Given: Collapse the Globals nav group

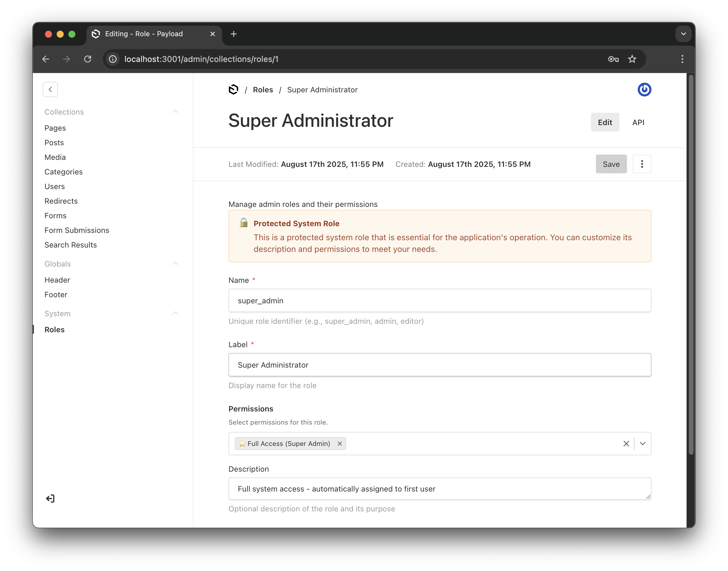Looking at the screenshot, I should pyautogui.click(x=175, y=264).
